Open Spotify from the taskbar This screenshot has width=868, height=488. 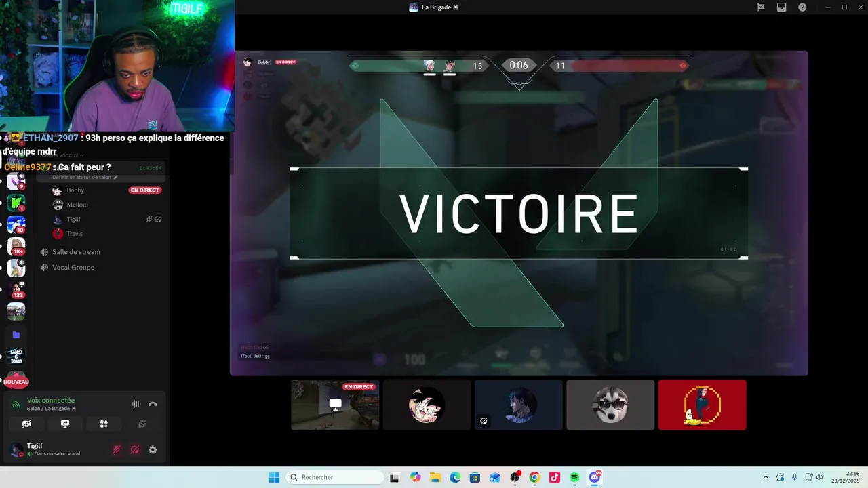[x=574, y=477]
